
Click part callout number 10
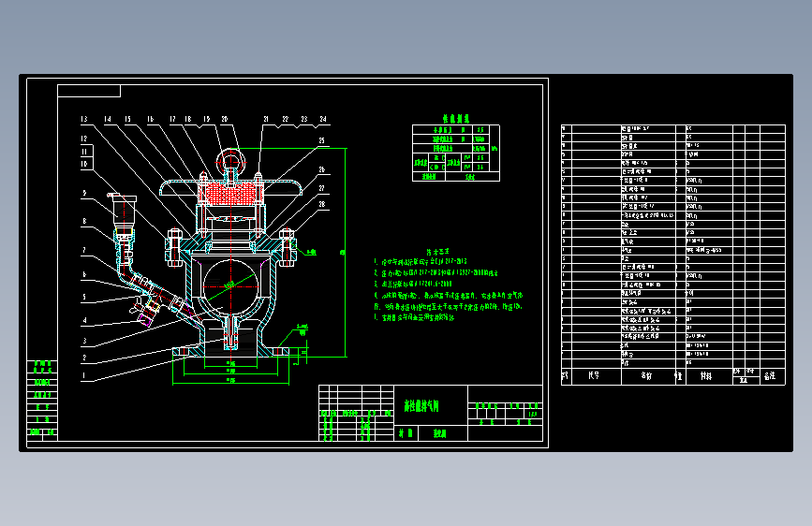(84, 164)
